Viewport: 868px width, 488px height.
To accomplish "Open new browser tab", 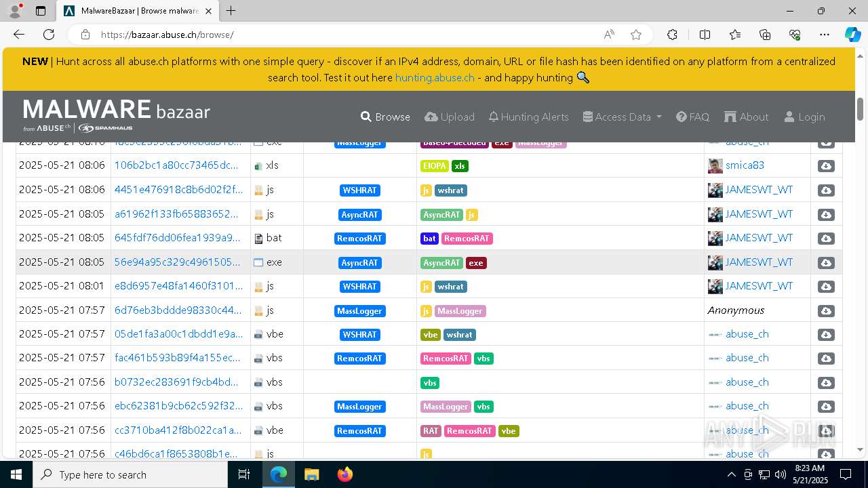I will (x=231, y=11).
